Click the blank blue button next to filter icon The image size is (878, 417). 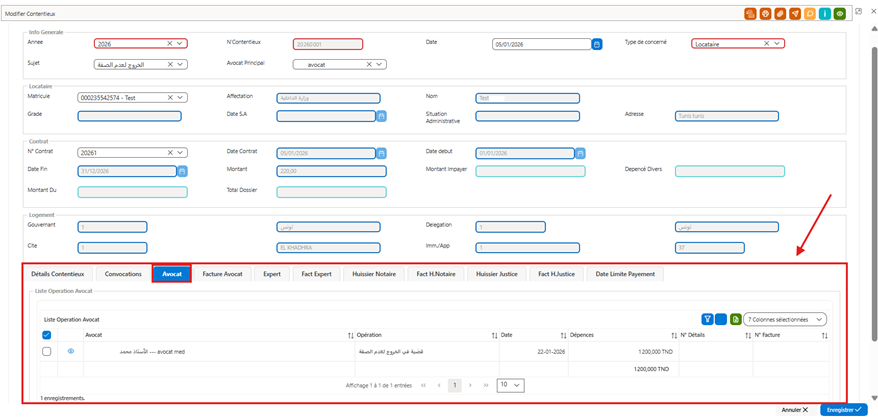721,319
